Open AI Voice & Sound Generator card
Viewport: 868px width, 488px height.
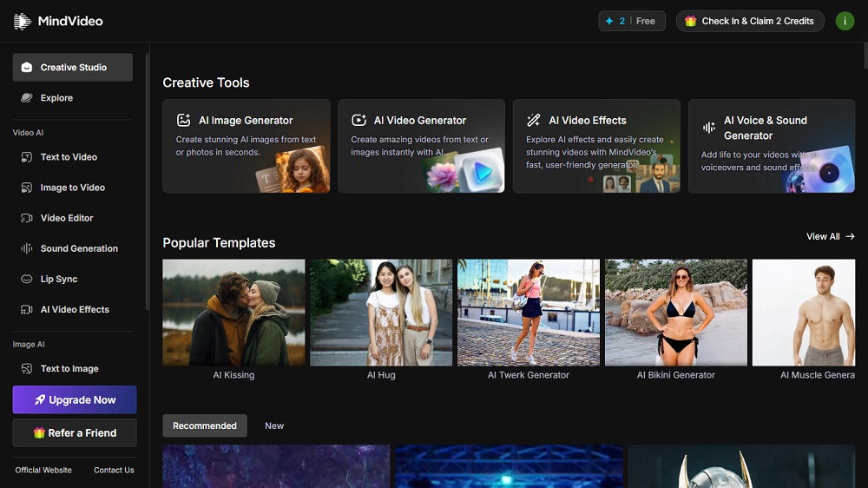click(772, 146)
